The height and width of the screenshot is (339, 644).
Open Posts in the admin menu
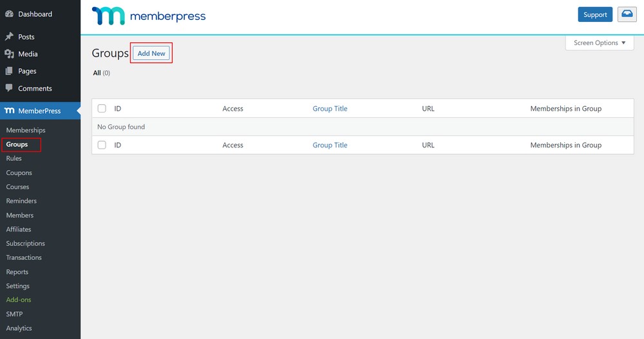click(26, 37)
